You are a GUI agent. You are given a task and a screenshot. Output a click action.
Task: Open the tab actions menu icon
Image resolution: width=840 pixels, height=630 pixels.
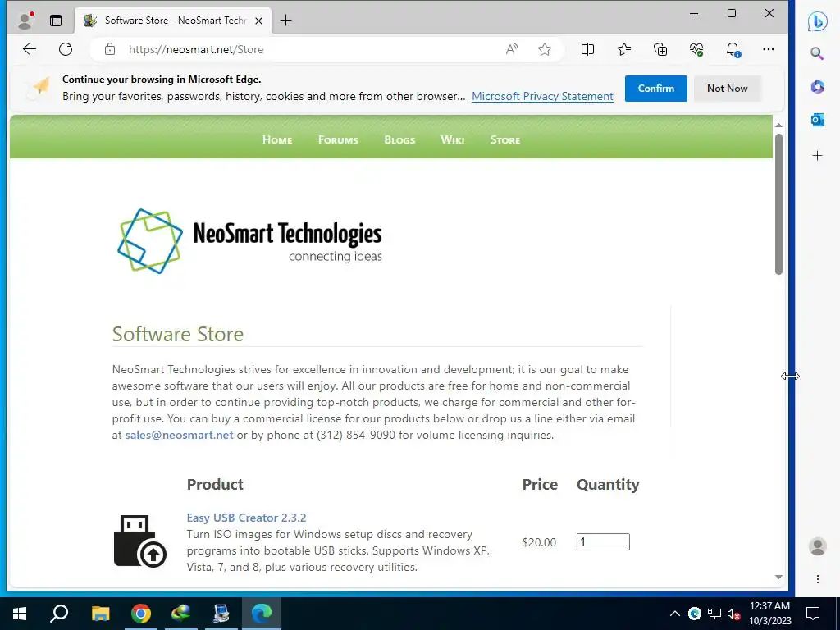(56, 21)
